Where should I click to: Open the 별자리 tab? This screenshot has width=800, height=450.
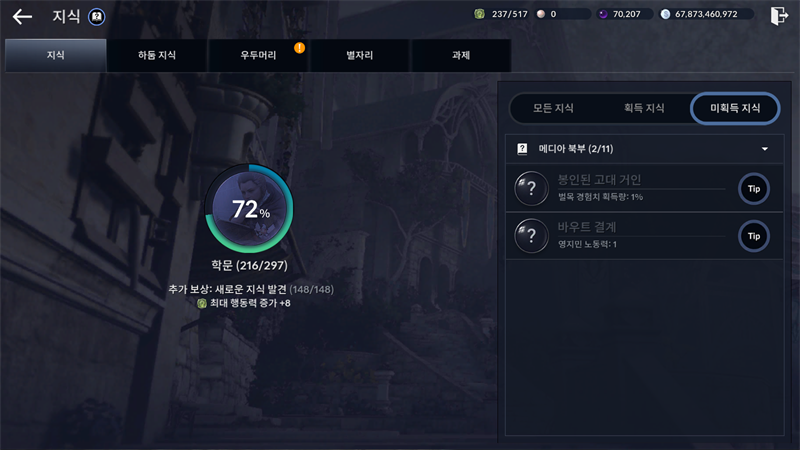pyautogui.click(x=360, y=55)
